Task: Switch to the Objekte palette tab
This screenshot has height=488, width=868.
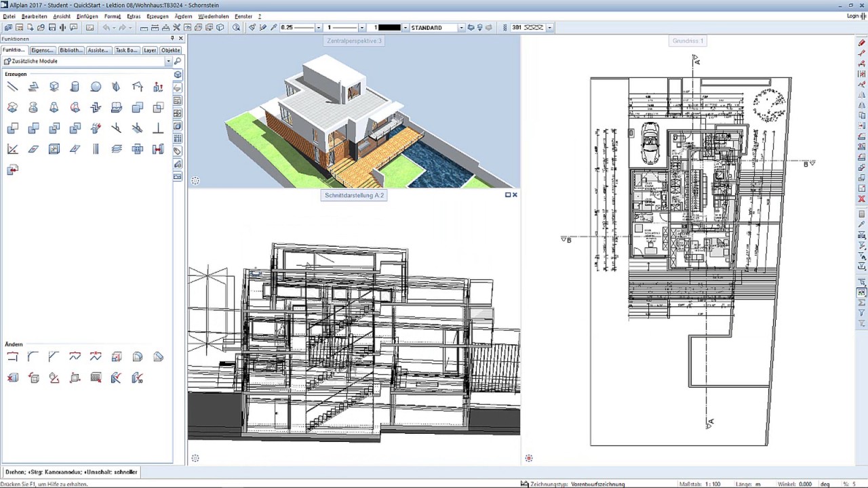Action: pos(170,50)
